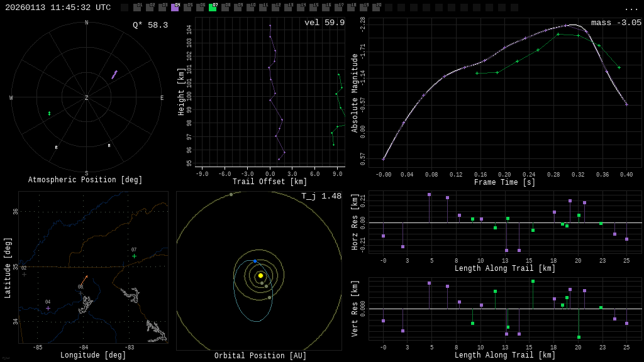Click the Q* 58.3 value label

tap(150, 25)
